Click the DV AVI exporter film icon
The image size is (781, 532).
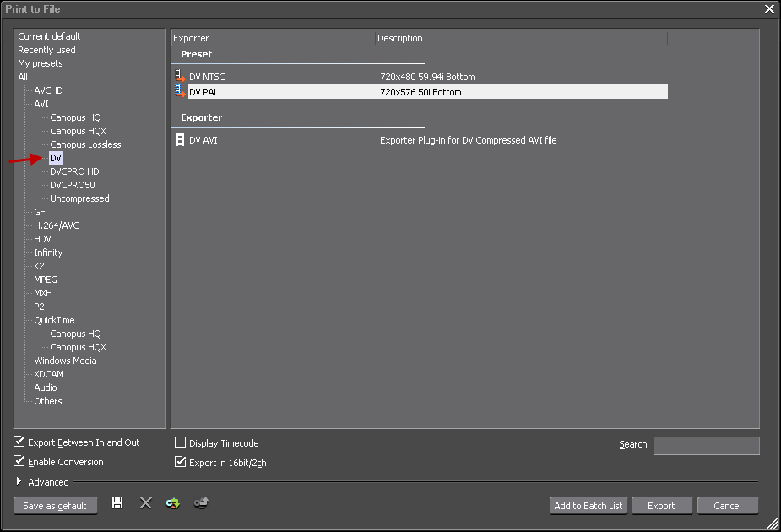click(180, 140)
